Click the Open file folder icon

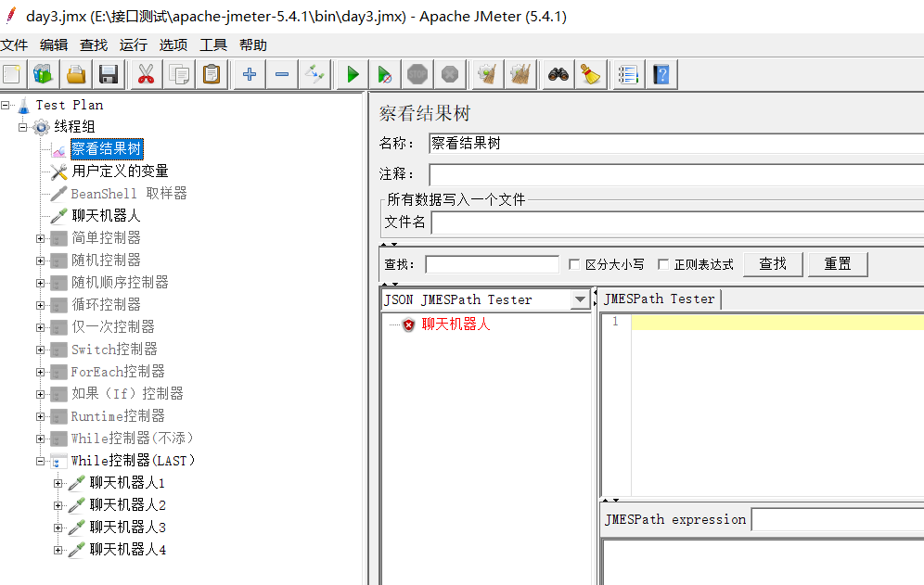(76, 75)
